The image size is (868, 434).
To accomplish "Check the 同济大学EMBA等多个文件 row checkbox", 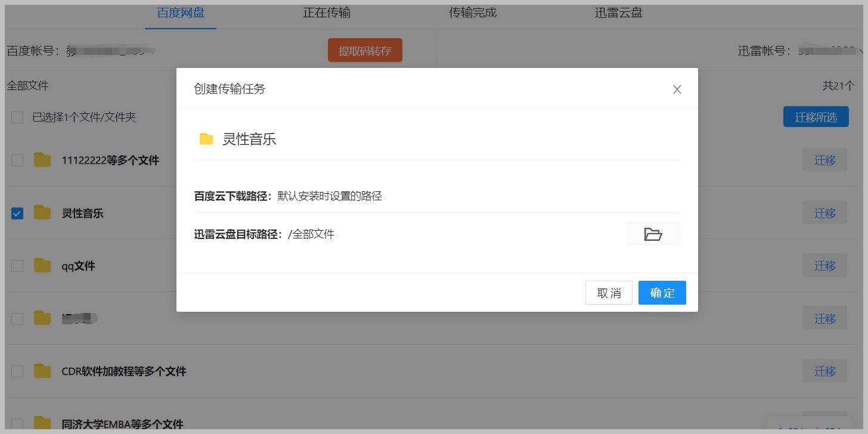I will pos(17,424).
